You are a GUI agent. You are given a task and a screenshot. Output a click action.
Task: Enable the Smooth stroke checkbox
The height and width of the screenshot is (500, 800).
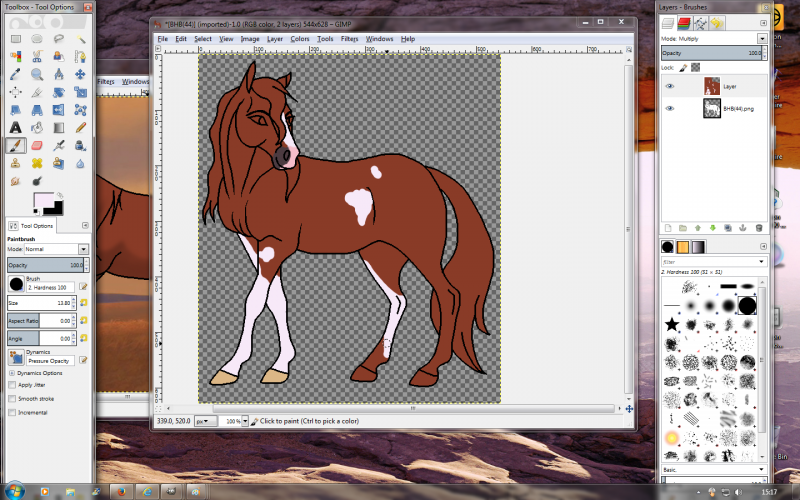(x=12, y=399)
